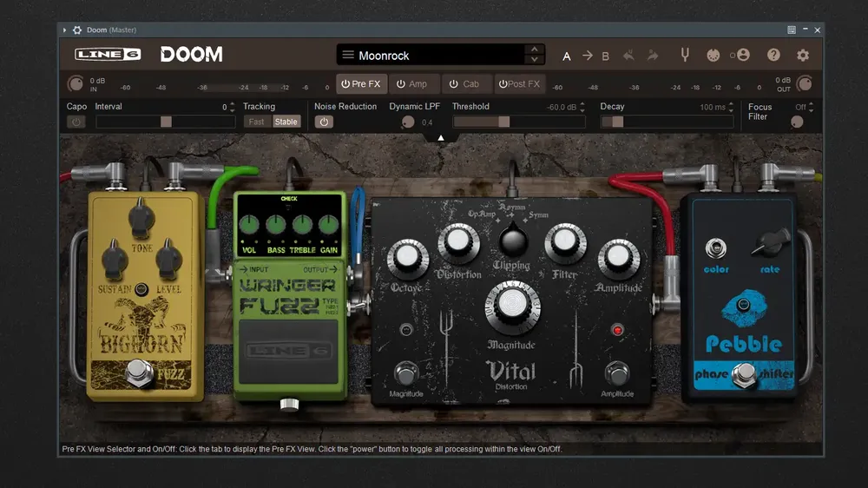This screenshot has width=868, height=488.
Task: Click the Bighorn Fuzz Sustain knob
Action: click(x=115, y=260)
